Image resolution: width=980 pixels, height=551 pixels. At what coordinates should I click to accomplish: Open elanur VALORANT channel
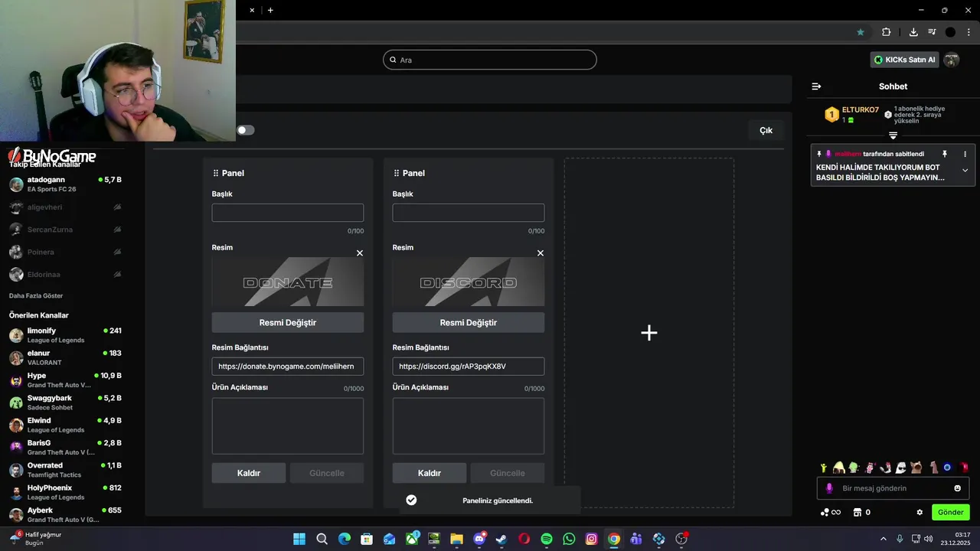pyautogui.click(x=65, y=357)
